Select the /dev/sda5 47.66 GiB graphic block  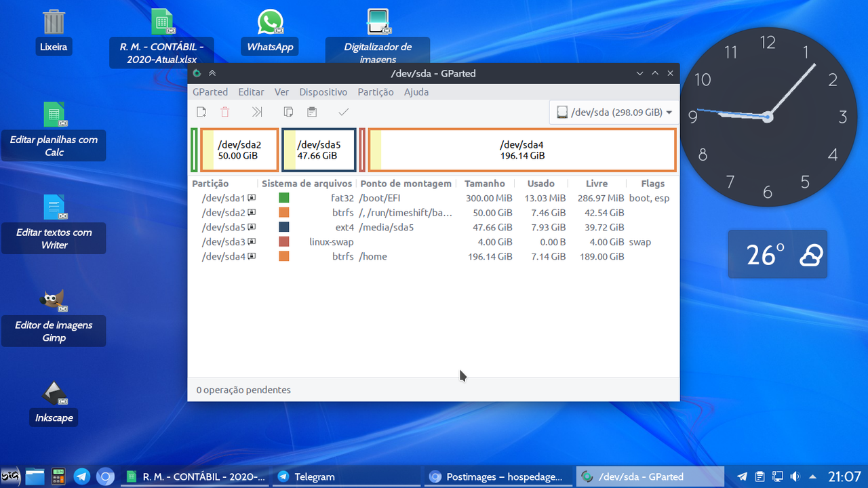pos(319,150)
